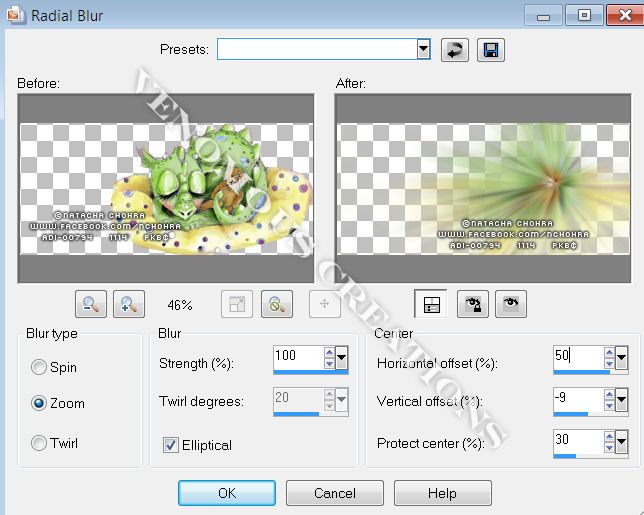Decrease Strength with the down spinner
This screenshot has width=644, height=515.
[329, 363]
